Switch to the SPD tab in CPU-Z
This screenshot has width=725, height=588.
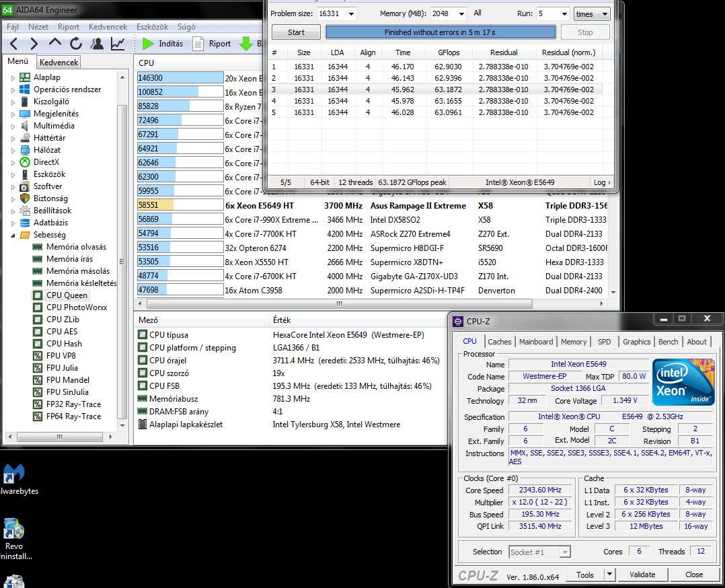click(x=605, y=341)
